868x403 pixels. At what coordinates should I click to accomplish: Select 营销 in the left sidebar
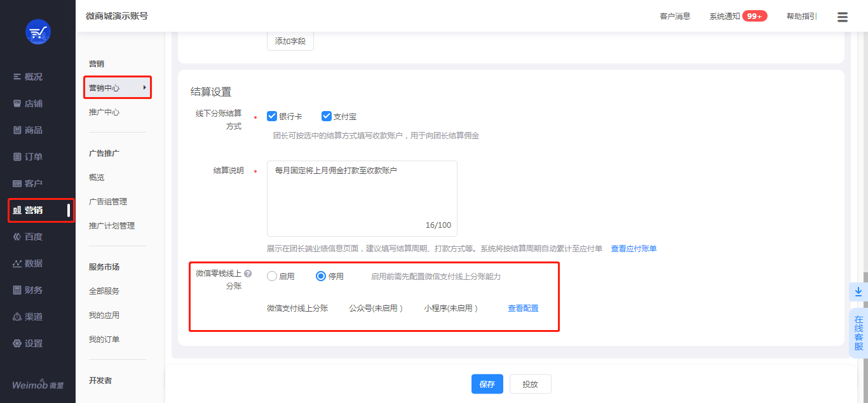point(28,210)
